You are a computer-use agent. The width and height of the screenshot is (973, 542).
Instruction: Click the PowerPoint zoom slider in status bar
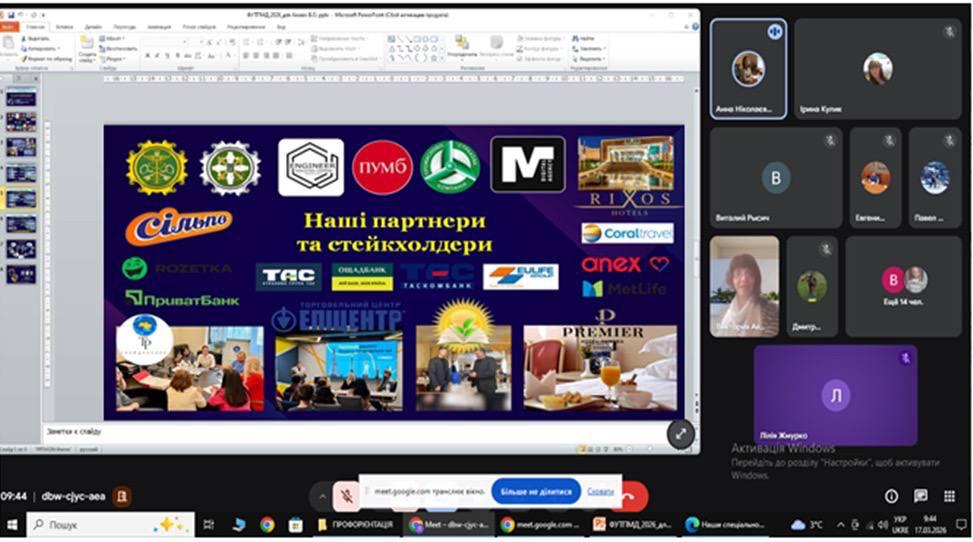(x=640, y=449)
